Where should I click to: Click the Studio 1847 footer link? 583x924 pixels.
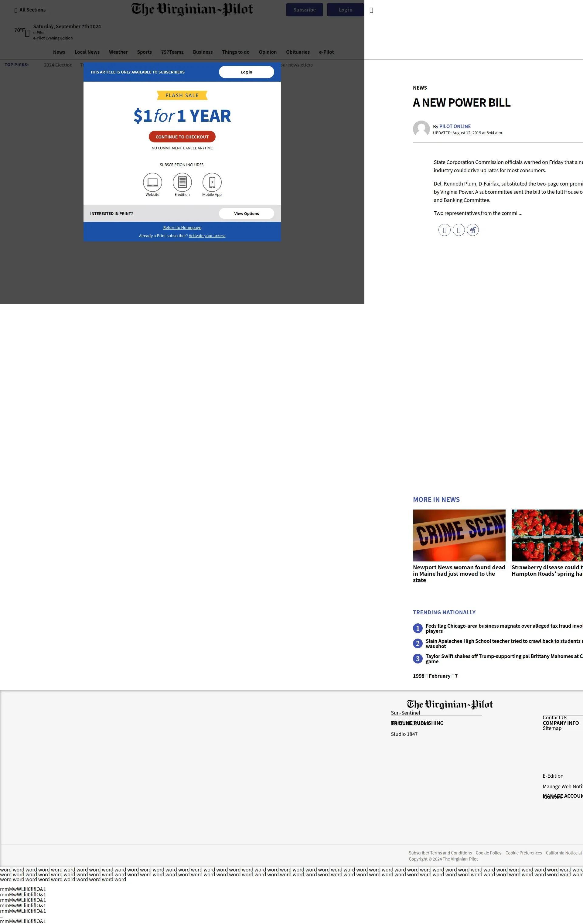404,734
